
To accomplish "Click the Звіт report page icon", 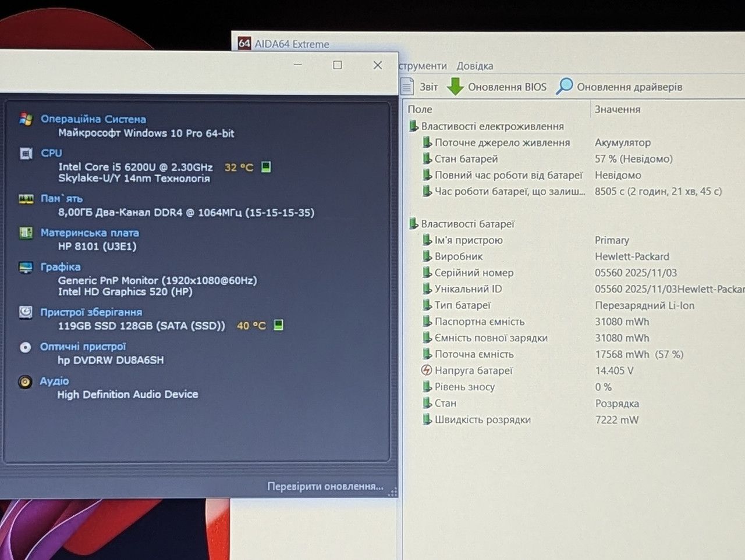I will (x=407, y=86).
